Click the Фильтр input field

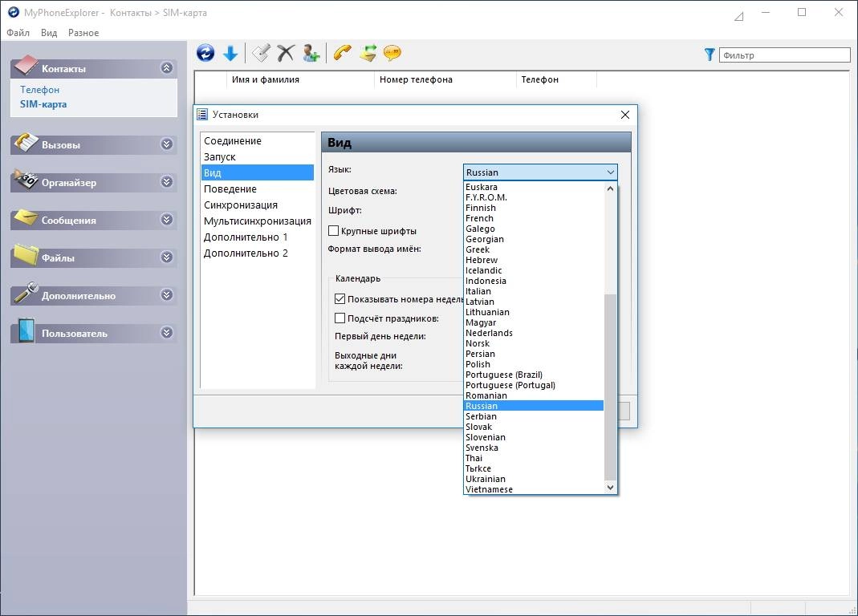click(x=784, y=55)
